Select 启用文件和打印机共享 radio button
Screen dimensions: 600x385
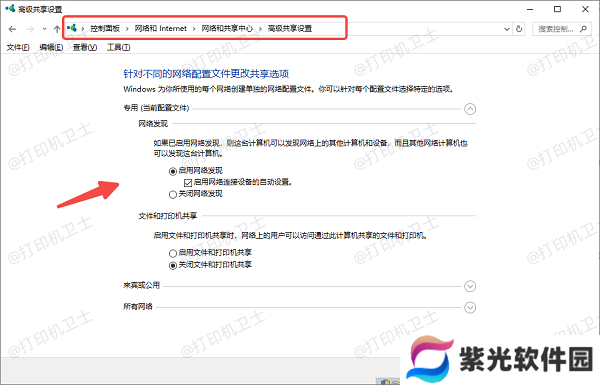coord(173,253)
